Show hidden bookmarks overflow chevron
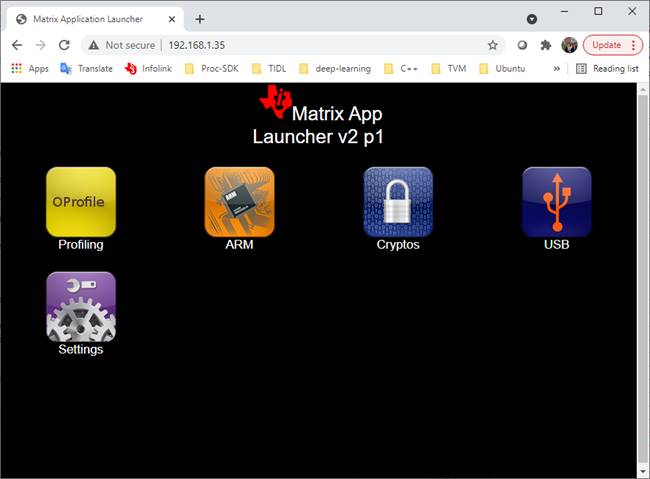 click(x=556, y=69)
